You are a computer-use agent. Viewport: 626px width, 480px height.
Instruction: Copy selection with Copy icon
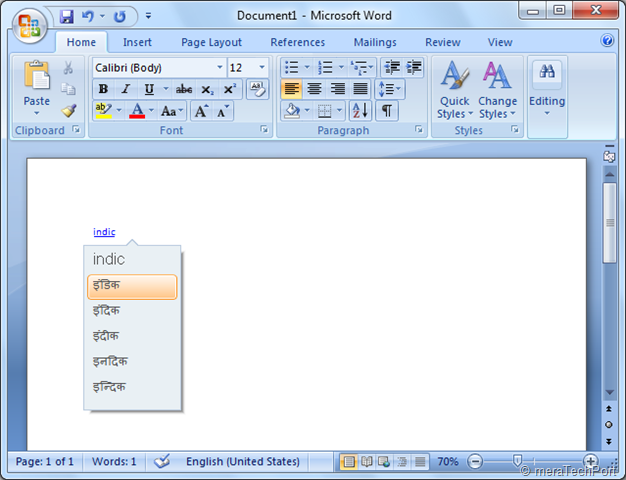pyautogui.click(x=68, y=89)
